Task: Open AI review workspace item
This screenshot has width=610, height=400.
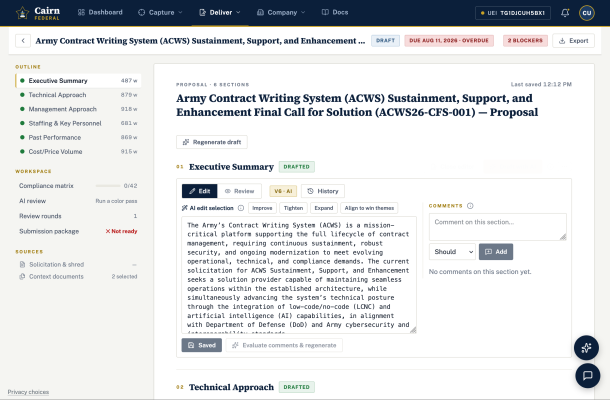Action: [78, 201]
